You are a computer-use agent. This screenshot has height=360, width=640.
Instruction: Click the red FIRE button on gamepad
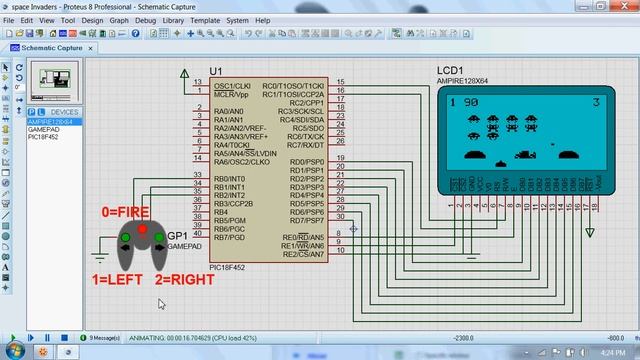(142, 229)
